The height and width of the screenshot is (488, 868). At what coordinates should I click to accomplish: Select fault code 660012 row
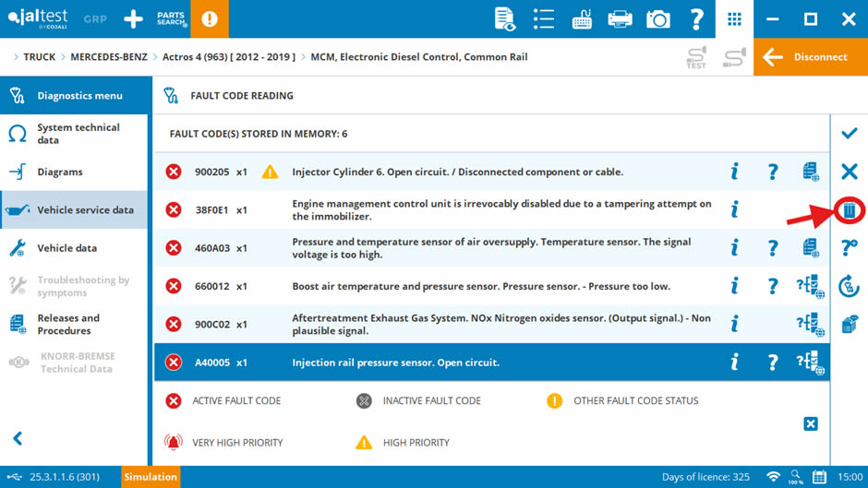491,286
